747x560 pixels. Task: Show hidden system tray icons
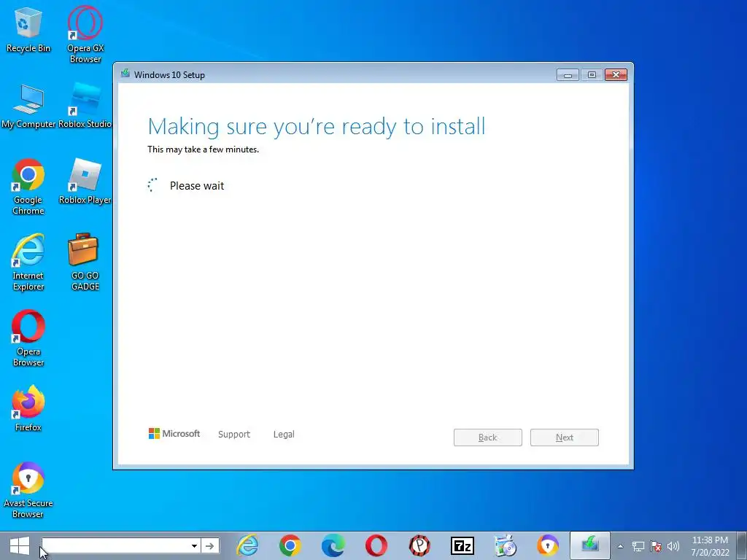(x=620, y=546)
